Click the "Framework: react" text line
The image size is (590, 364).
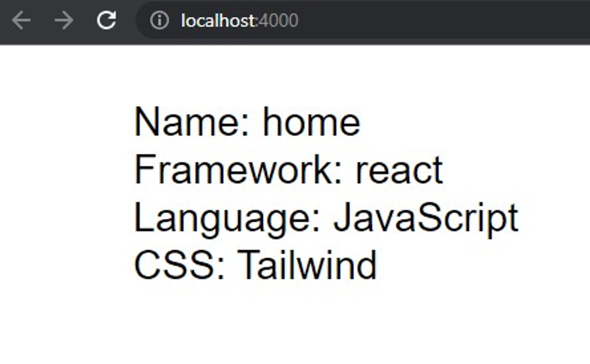pos(288,169)
